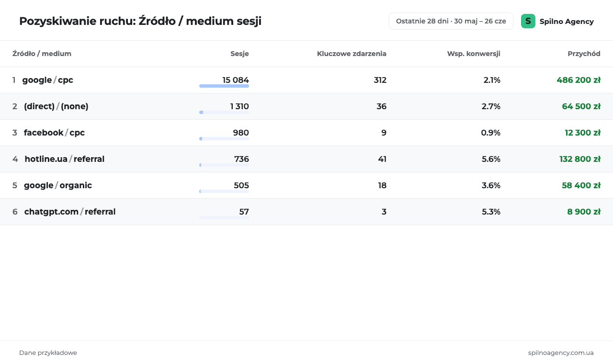This screenshot has width=613, height=364.
Task: Click the sessions bar under 980
Action: click(x=224, y=139)
